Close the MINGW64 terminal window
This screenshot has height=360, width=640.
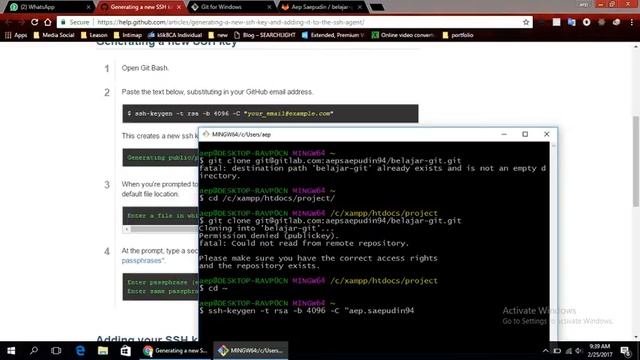pos(547,134)
